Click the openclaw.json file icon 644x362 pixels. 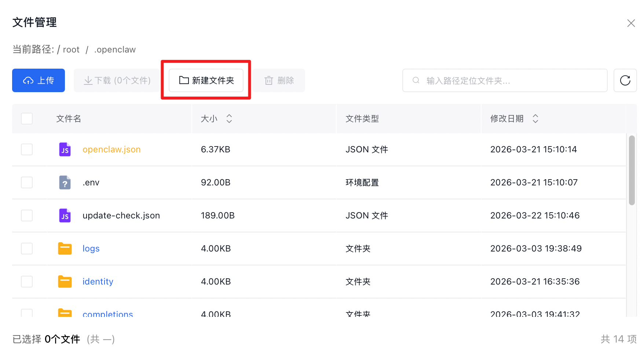(65, 149)
